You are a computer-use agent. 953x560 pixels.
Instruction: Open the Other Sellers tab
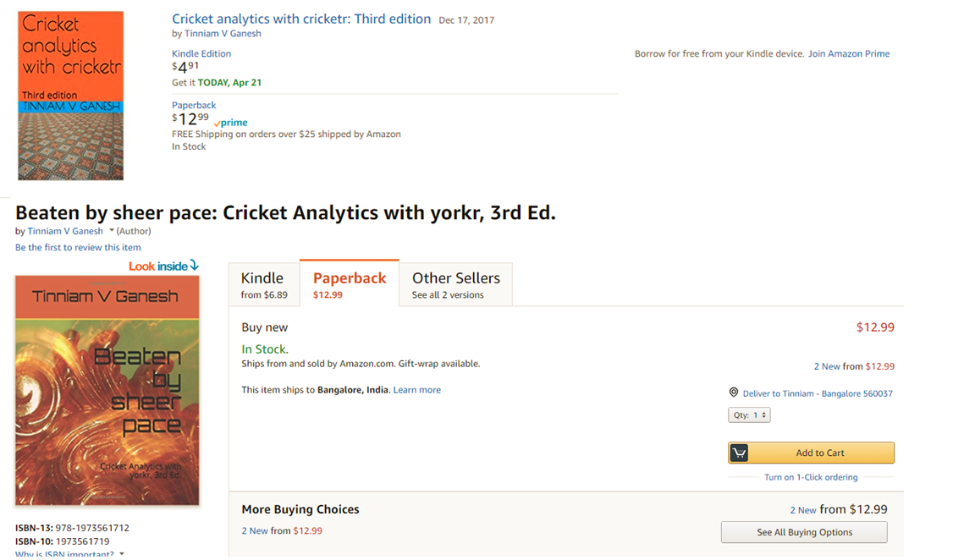[454, 283]
